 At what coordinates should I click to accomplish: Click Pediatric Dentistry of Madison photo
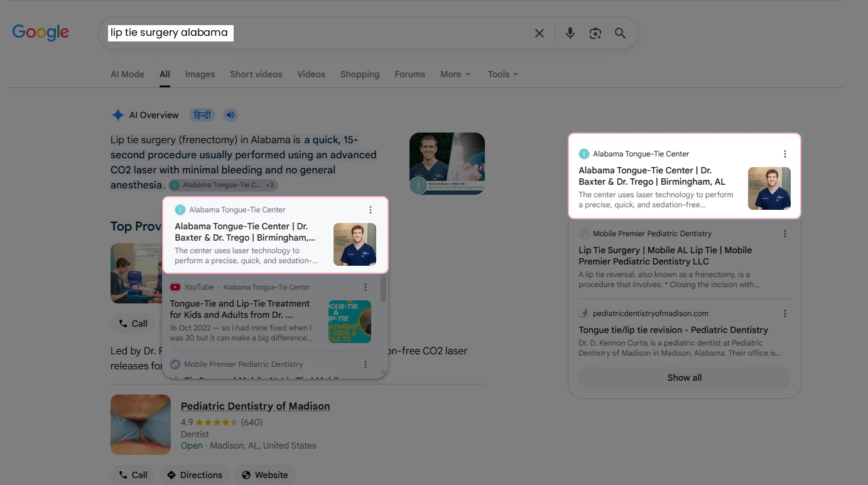point(141,425)
